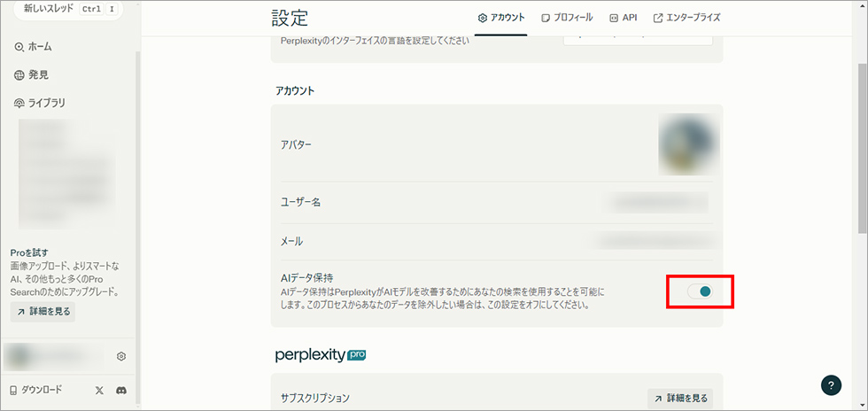Switch to the アカウント tab
The image size is (868, 411).
[x=501, y=18]
